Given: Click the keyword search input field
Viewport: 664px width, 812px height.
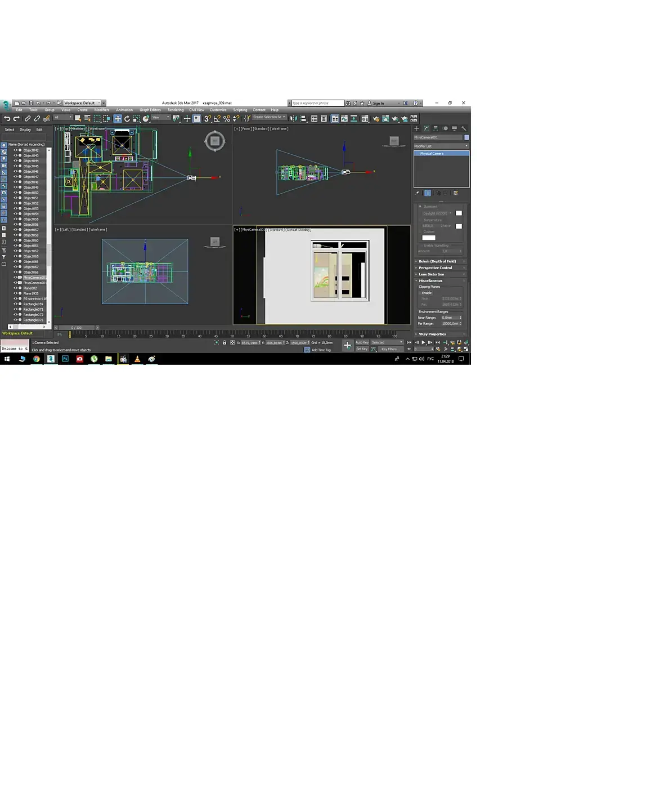Looking at the screenshot, I should point(318,103).
